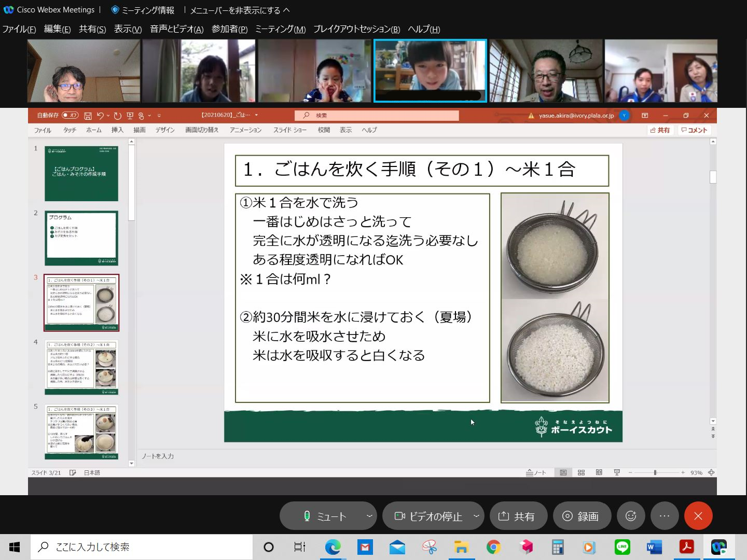Stop video in Webex

point(428,516)
